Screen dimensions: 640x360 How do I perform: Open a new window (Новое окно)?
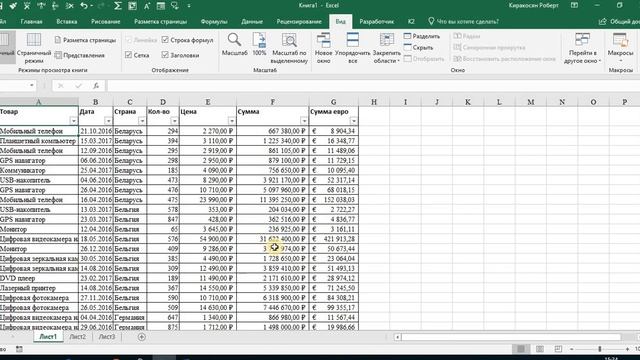(x=323, y=48)
